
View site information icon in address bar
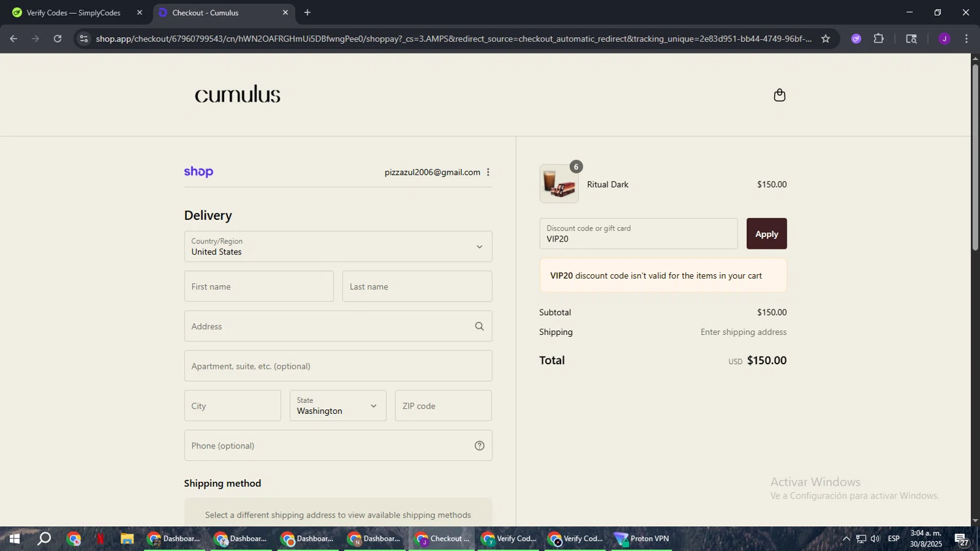(x=83, y=39)
